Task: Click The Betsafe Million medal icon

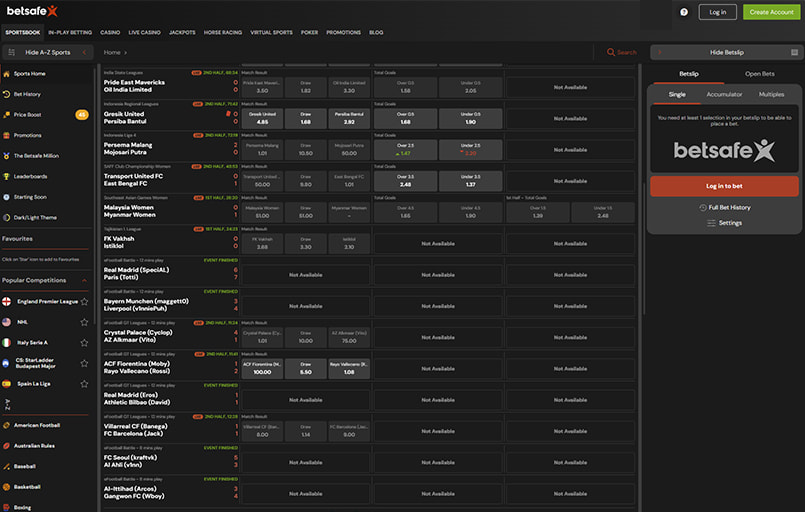Action: 6,156
